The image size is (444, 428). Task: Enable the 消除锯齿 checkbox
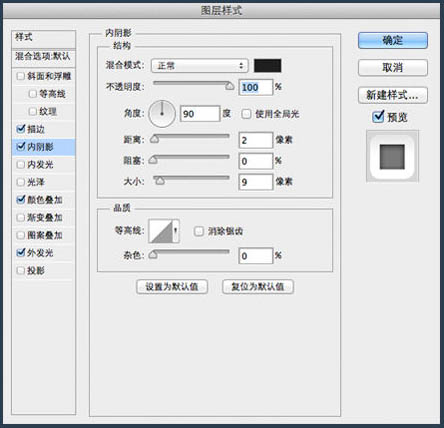point(199,231)
